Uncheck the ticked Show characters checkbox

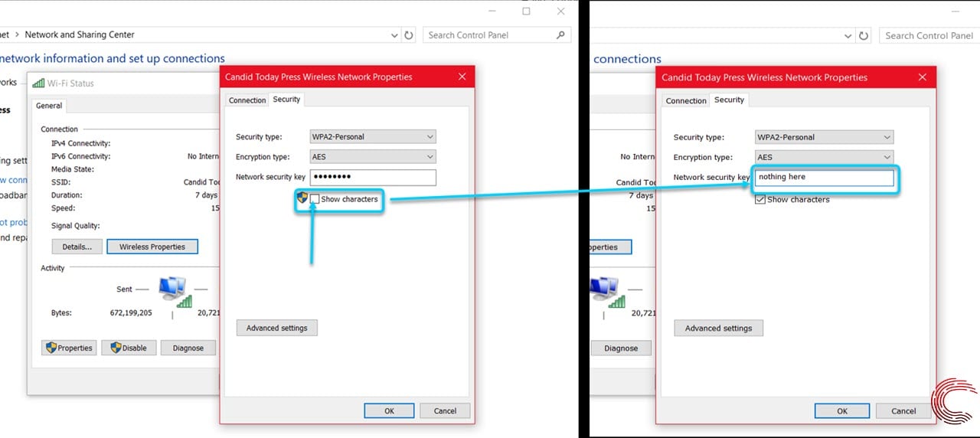760,199
